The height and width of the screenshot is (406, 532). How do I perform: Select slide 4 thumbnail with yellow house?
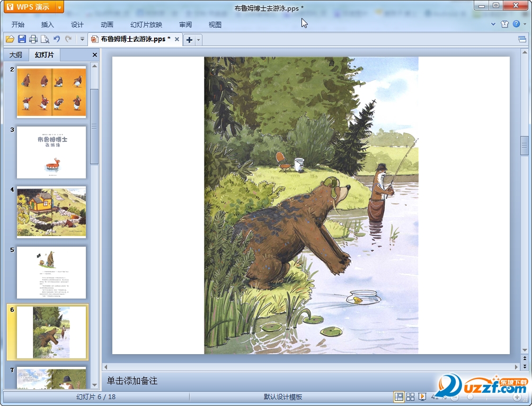click(51, 212)
